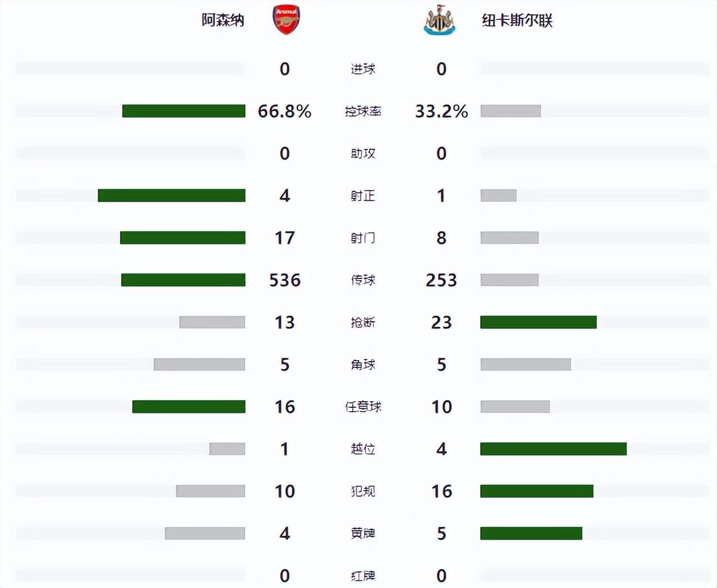
Task: Click the 射正 stat label
Action: (x=363, y=196)
